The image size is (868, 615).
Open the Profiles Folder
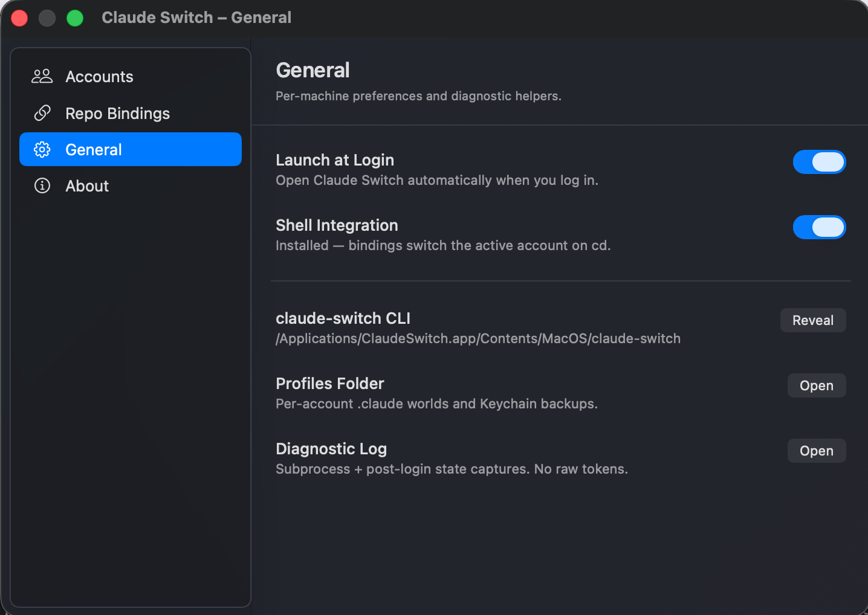pos(817,385)
